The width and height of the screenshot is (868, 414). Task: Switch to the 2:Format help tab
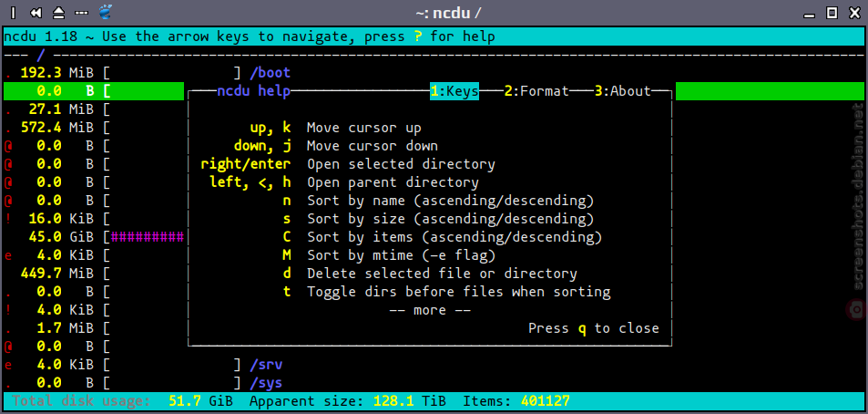pyautogui.click(x=536, y=91)
